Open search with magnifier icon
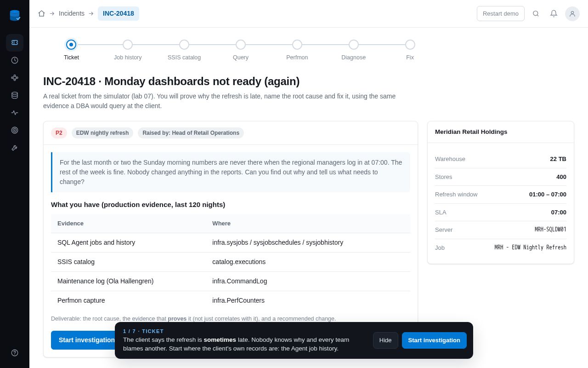The image size is (588, 368). coord(536,14)
